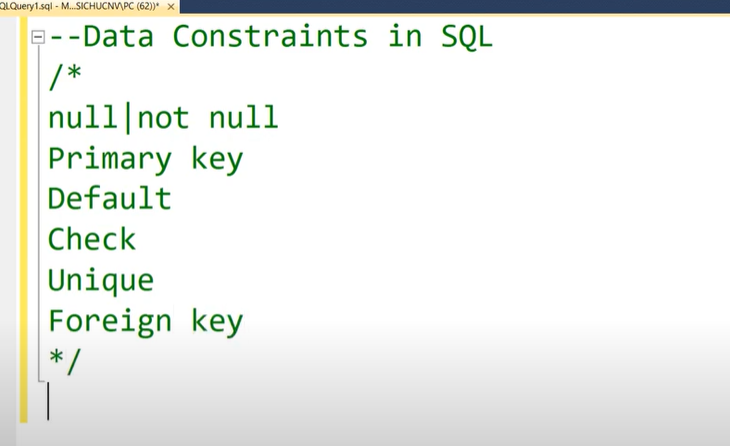Screen dimensions: 730x446
Task: Click the word "Foreign" in the comment
Action: 110,321
